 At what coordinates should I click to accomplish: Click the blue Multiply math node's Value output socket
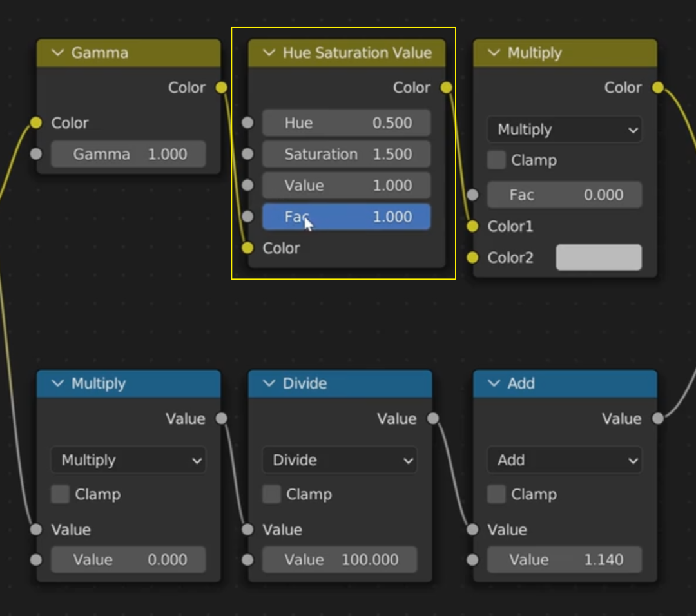[221, 418]
